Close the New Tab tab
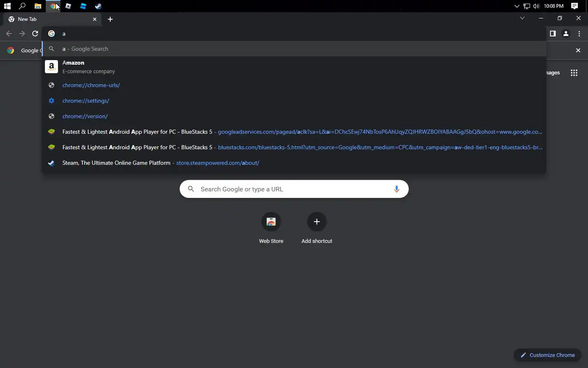Screen dimensions: 588x368 (95, 19)
